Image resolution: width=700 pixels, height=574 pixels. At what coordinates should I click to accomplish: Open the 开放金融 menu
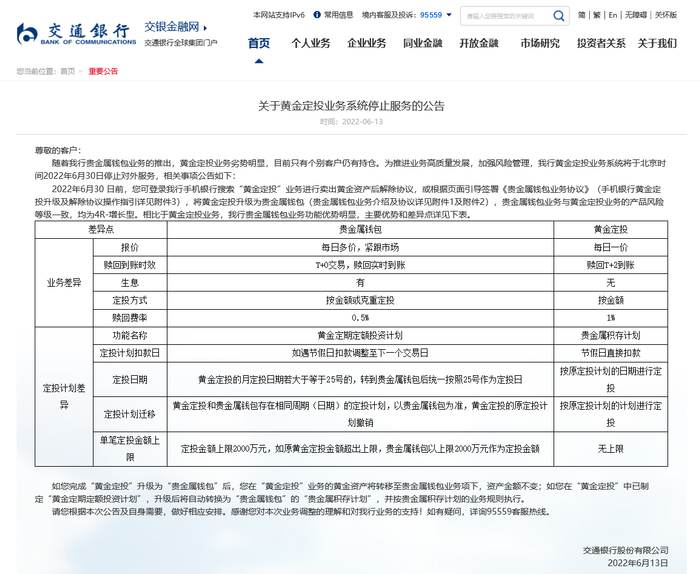[479, 43]
